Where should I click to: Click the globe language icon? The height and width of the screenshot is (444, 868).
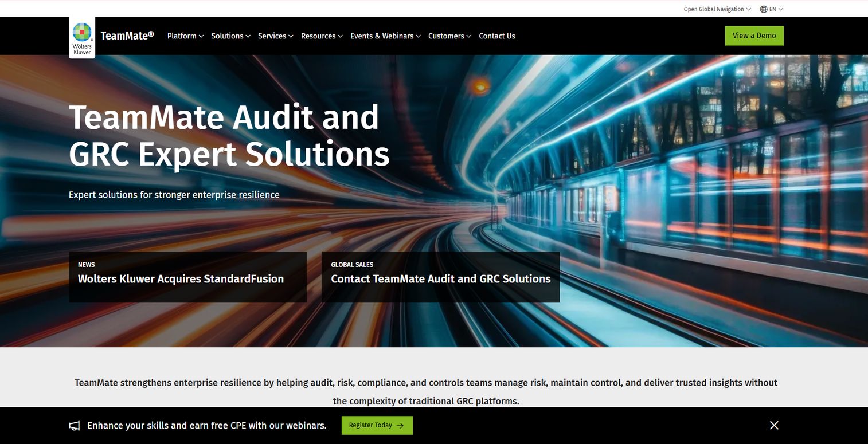[764, 9]
